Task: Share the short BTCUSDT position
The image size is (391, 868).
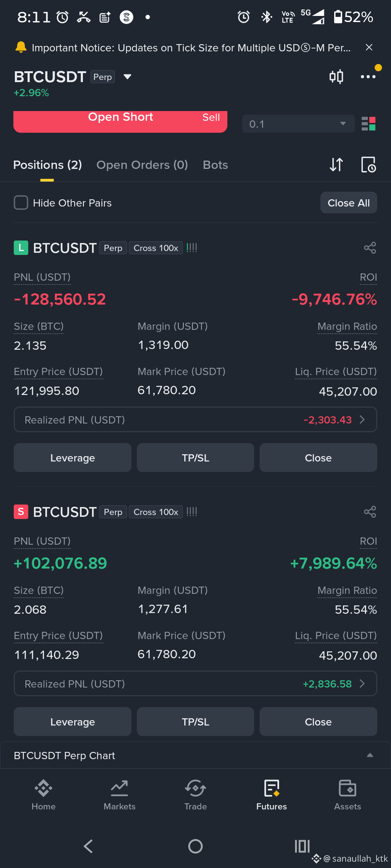Action: (x=370, y=512)
